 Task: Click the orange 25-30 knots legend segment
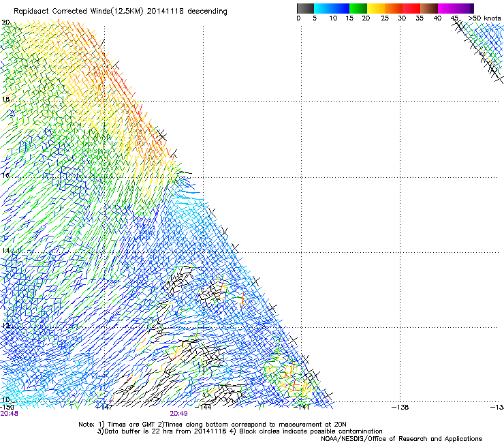[x=394, y=8]
